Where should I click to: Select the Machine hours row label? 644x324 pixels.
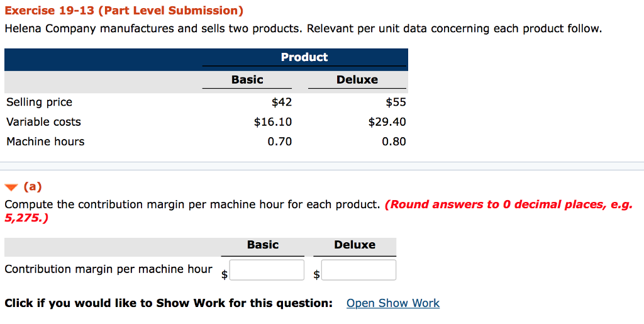45,142
